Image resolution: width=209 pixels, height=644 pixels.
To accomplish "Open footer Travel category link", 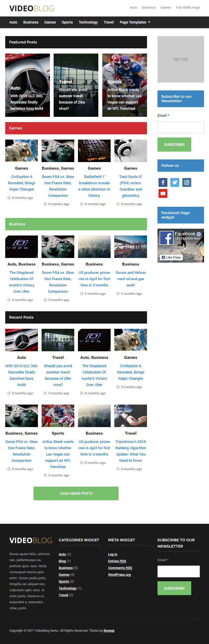I will (63, 595).
